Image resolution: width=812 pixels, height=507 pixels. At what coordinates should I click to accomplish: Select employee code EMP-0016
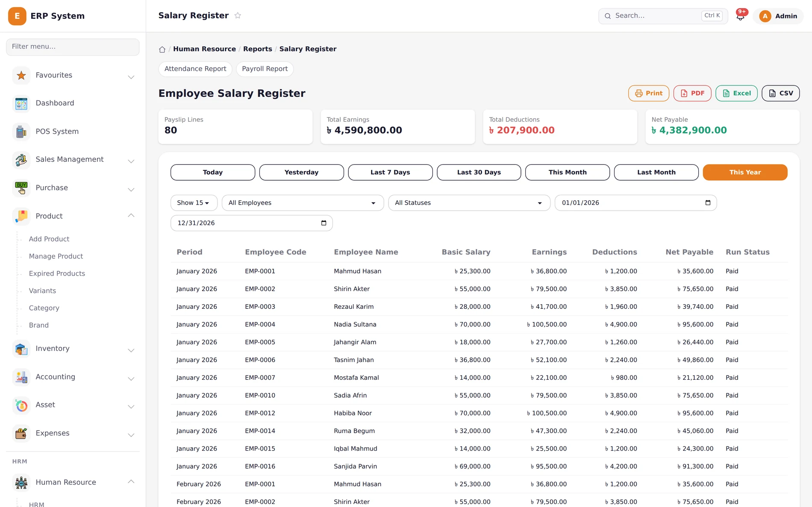260,466
